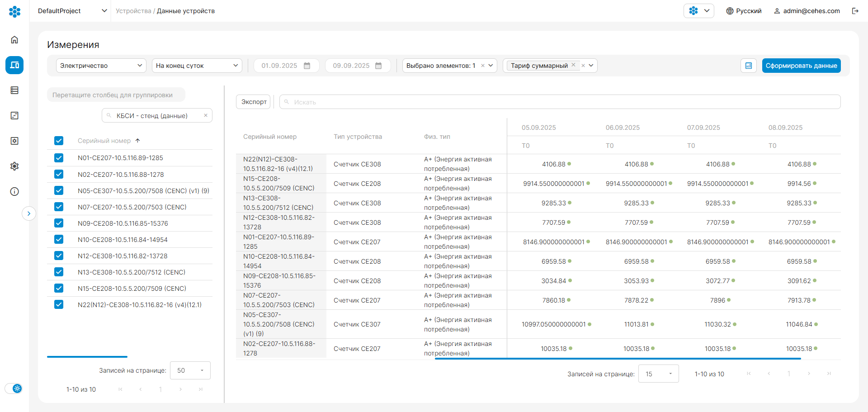The width and height of the screenshot is (868, 412).
Task: Click the logout icon in header
Action: pos(855,11)
